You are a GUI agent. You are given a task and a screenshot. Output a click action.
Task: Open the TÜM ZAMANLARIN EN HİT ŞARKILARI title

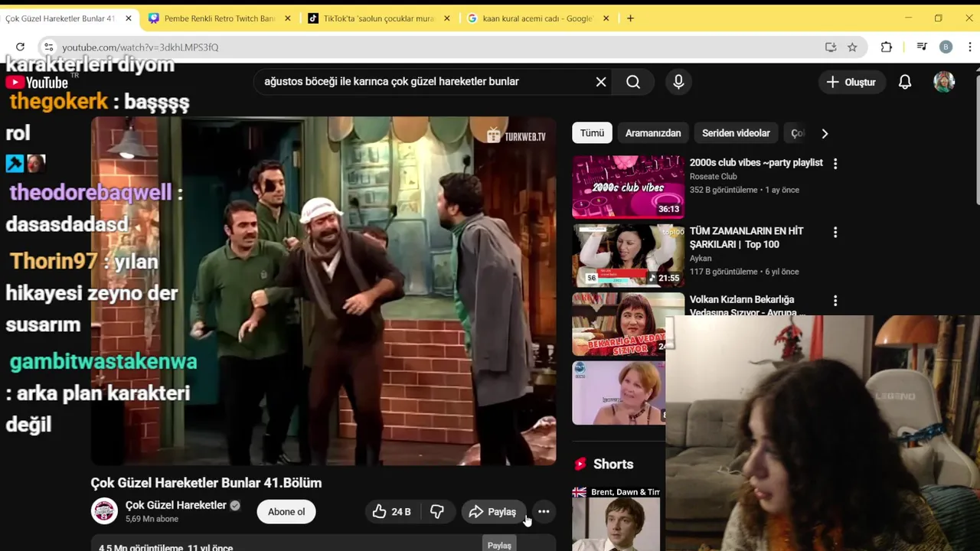pos(746,237)
